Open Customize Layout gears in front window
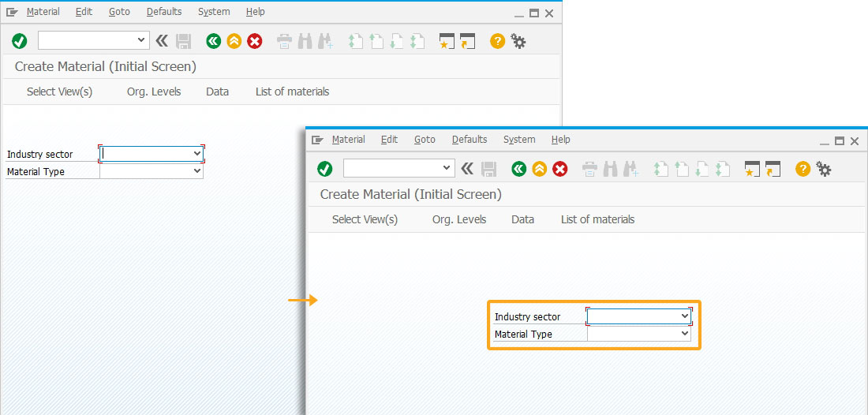Screen dimensions: 868x415 pyautogui.click(x=824, y=169)
